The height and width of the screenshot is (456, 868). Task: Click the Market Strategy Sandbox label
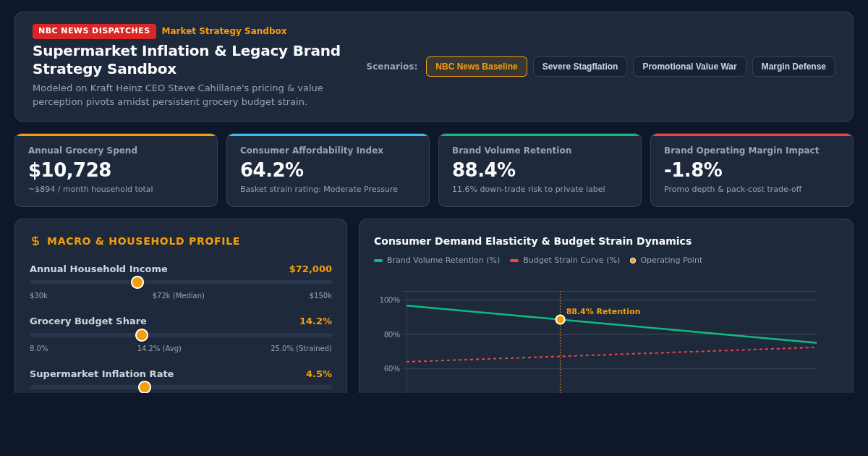coord(224,31)
